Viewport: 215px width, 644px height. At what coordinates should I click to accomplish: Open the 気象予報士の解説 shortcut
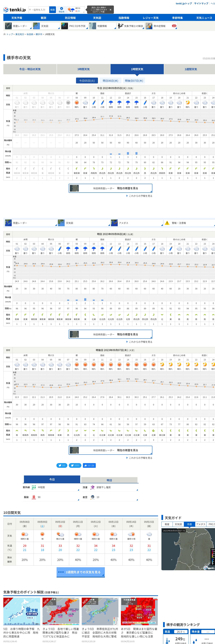click(131, 26)
